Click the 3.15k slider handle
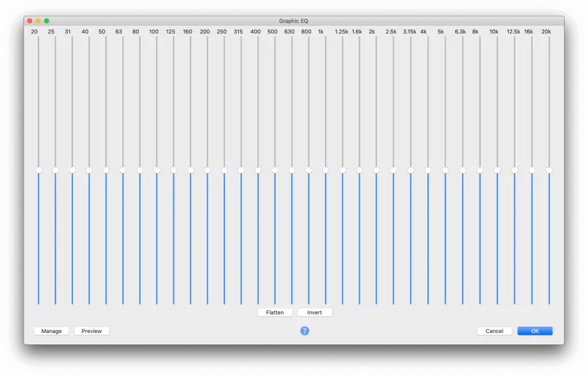Image resolution: width=588 pixels, height=376 pixels. coord(411,171)
